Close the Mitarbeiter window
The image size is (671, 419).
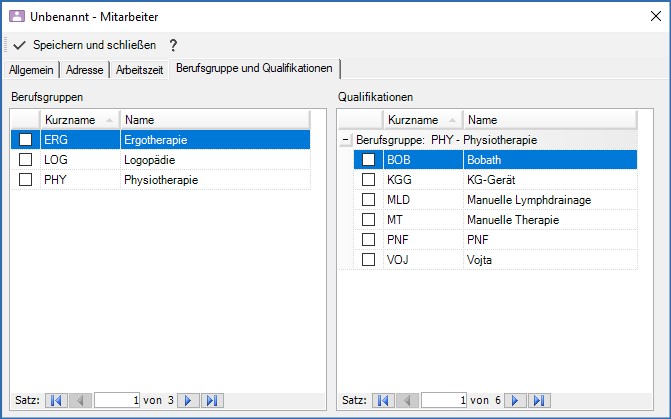[x=656, y=16]
